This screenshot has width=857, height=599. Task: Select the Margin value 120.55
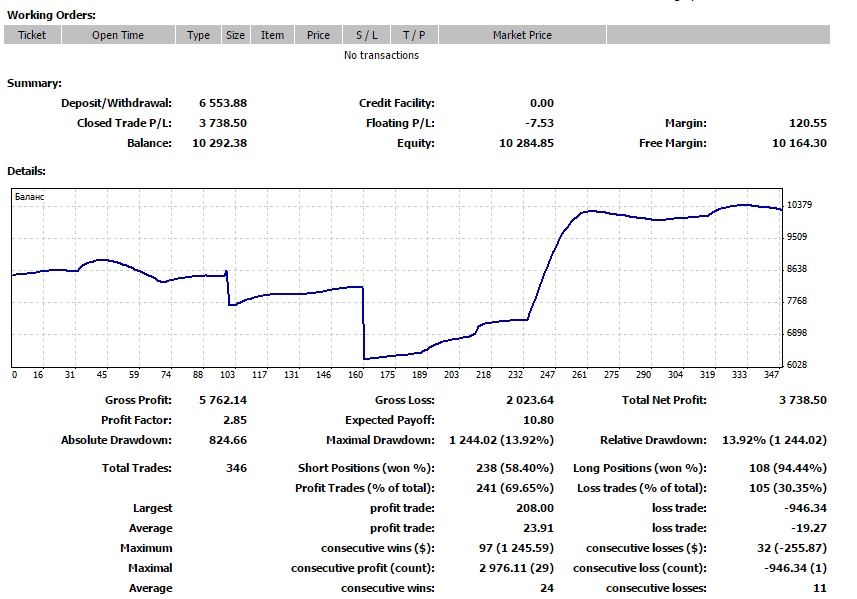tap(808, 123)
